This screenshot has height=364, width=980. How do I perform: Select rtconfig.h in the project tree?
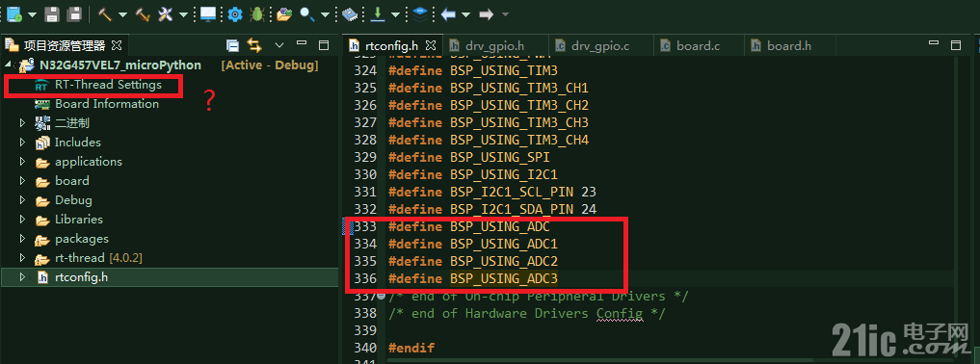click(x=81, y=276)
